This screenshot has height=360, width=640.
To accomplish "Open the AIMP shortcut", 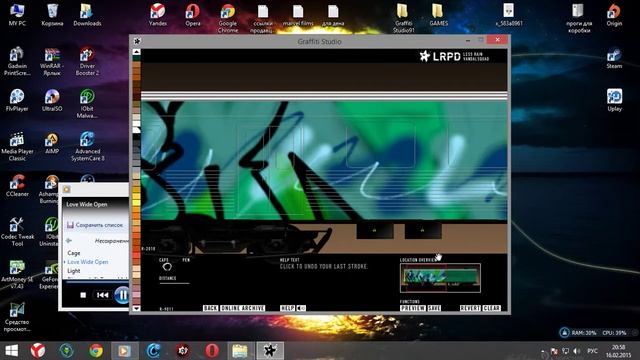I will [x=52, y=143].
